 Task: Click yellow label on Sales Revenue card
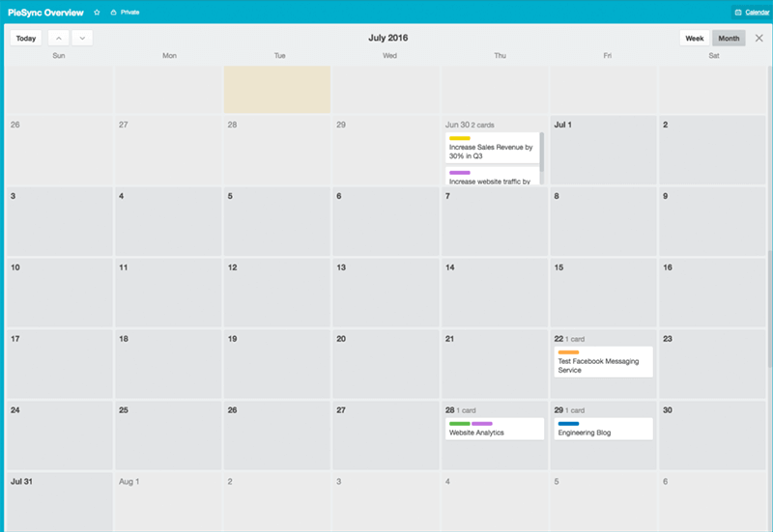click(460, 138)
